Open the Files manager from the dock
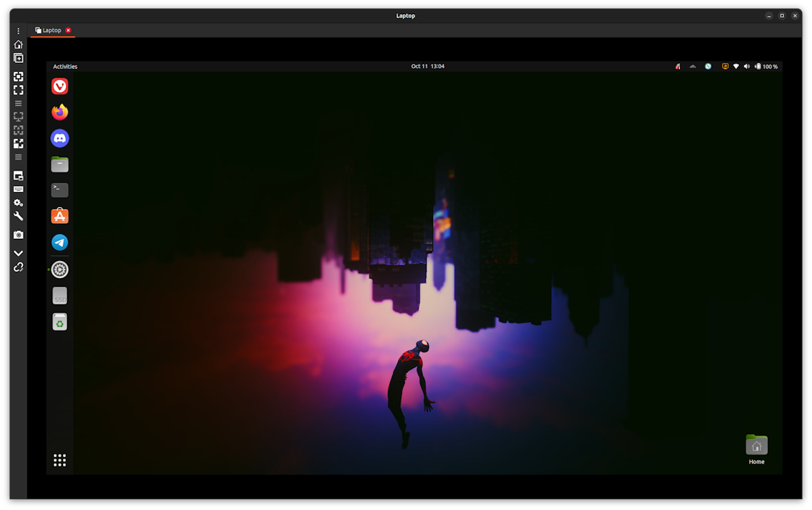The height and width of the screenshot is (510, 812). (60, 164)
